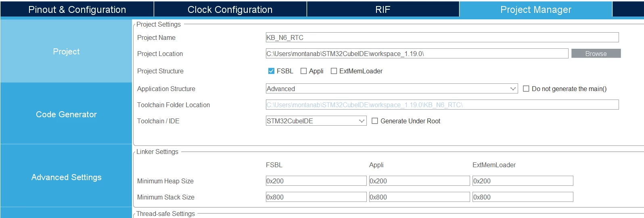
Task: Check Do not generate the main()
Action: [526, 89]
